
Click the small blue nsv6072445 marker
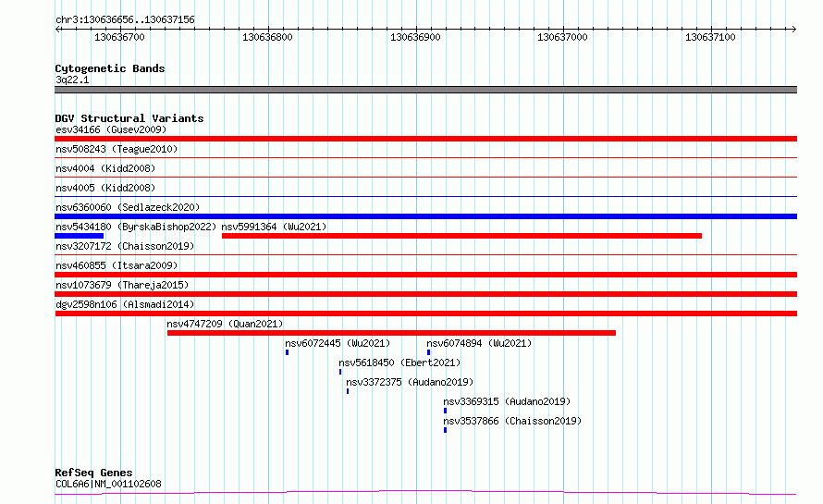pyautogui.click(x=287, y=352)
